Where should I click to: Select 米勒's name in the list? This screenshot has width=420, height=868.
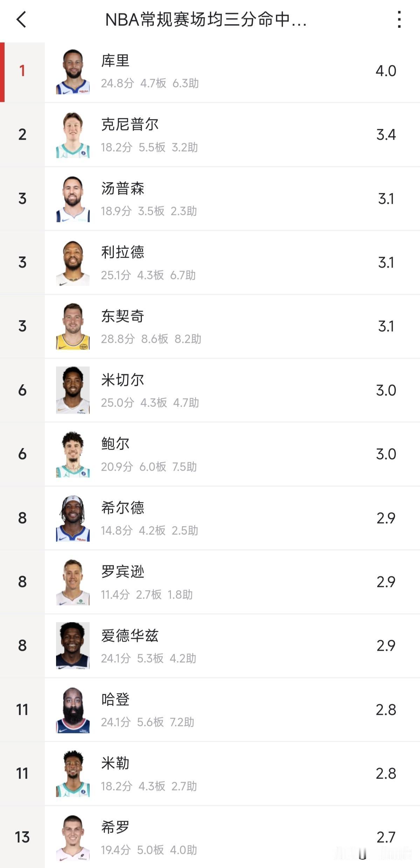tap(115, 763)
